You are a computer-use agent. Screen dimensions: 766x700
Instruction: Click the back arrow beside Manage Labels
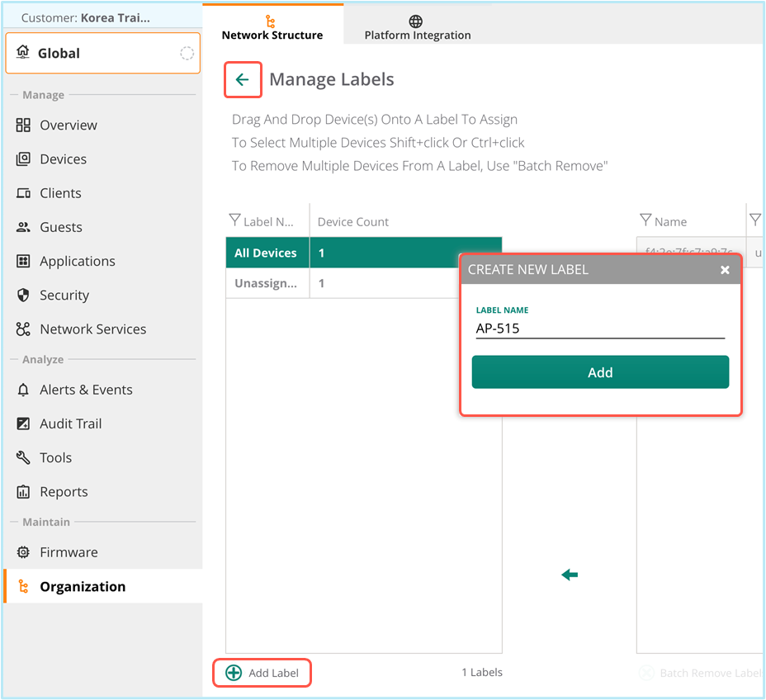click(x=242, y=80)
